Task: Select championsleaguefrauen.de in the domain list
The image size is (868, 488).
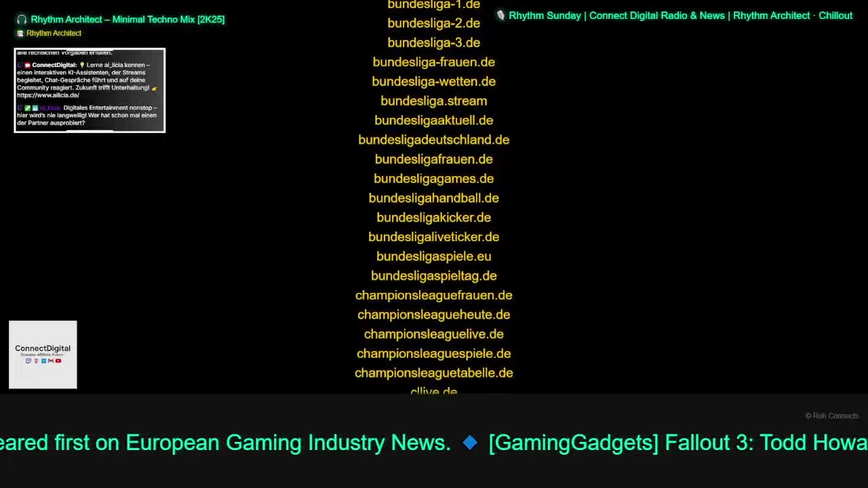Action: 434,296
